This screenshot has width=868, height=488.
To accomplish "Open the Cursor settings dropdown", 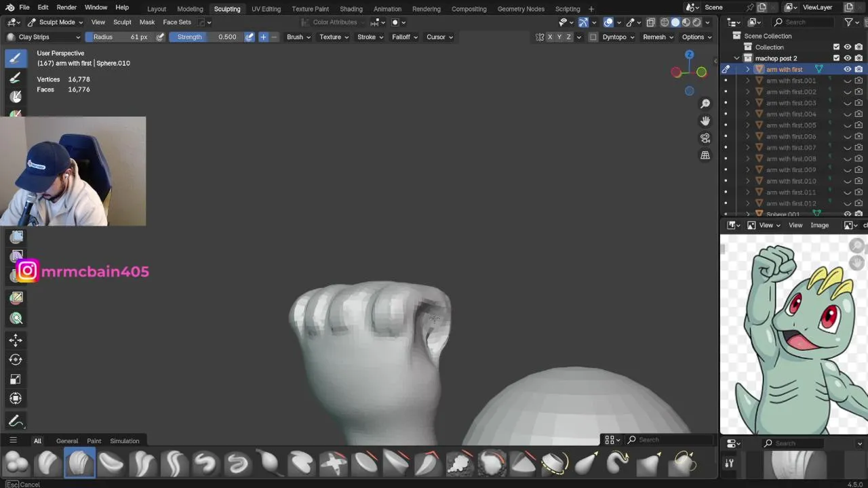I will [x=440, y=37].
